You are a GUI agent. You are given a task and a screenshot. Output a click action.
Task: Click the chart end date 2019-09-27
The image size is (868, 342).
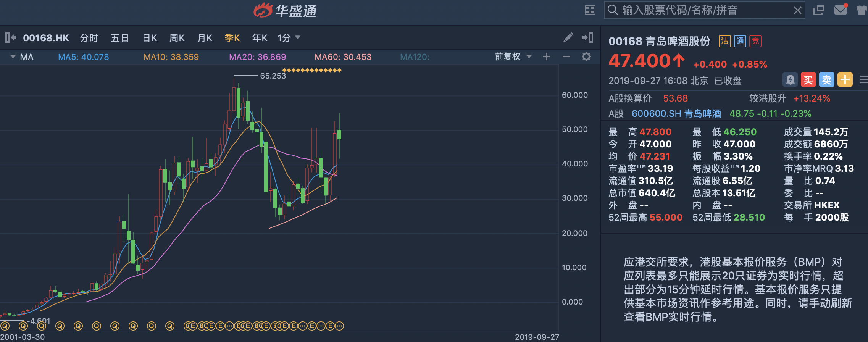[537, 337]
